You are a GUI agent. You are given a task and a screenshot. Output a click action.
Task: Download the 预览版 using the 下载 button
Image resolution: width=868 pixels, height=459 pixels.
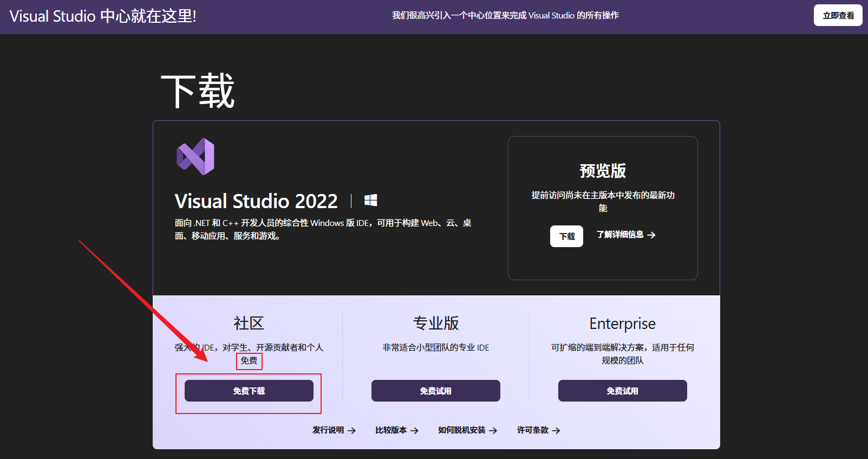[566, 236]
